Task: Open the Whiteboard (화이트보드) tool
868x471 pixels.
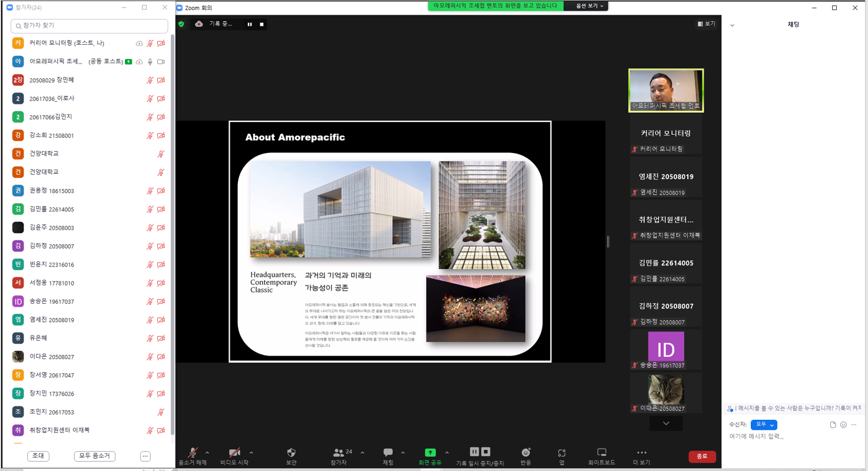Action: coord(601,453)
